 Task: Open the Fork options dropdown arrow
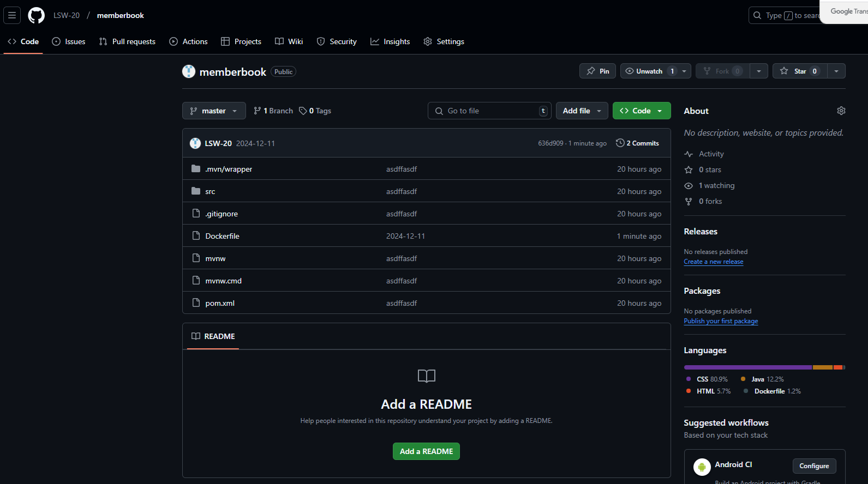point(759,71)
